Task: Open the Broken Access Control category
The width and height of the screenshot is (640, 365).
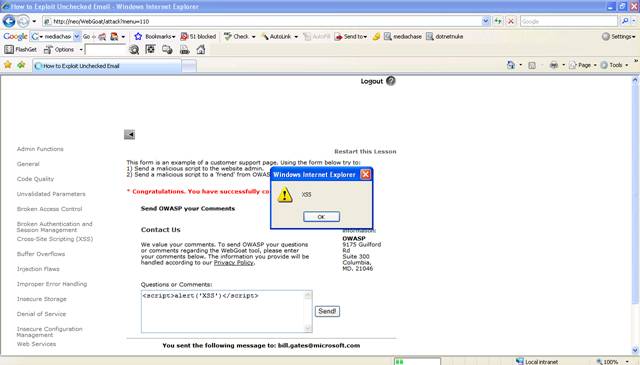Action: click(49, 209)
